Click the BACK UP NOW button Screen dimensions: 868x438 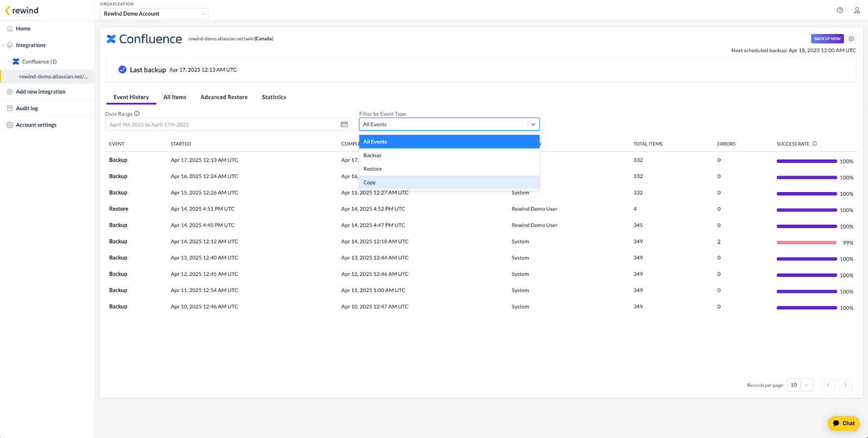tap(827, 39)
